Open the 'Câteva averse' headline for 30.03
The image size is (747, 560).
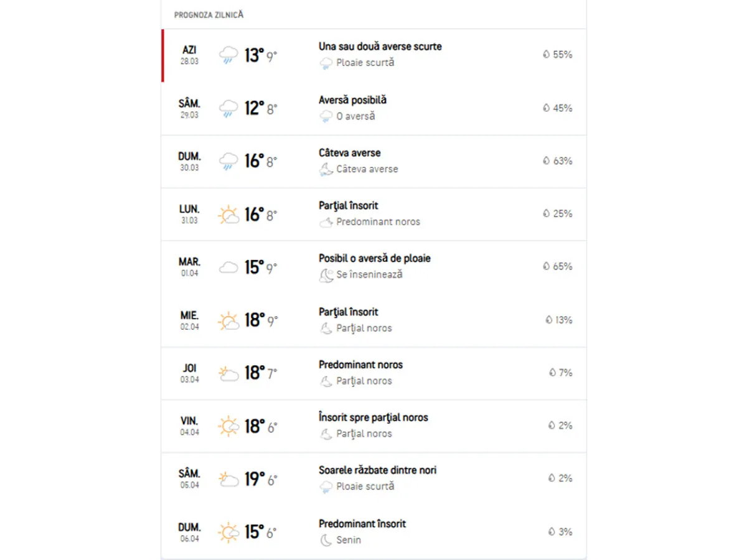[x=349, y=153]
